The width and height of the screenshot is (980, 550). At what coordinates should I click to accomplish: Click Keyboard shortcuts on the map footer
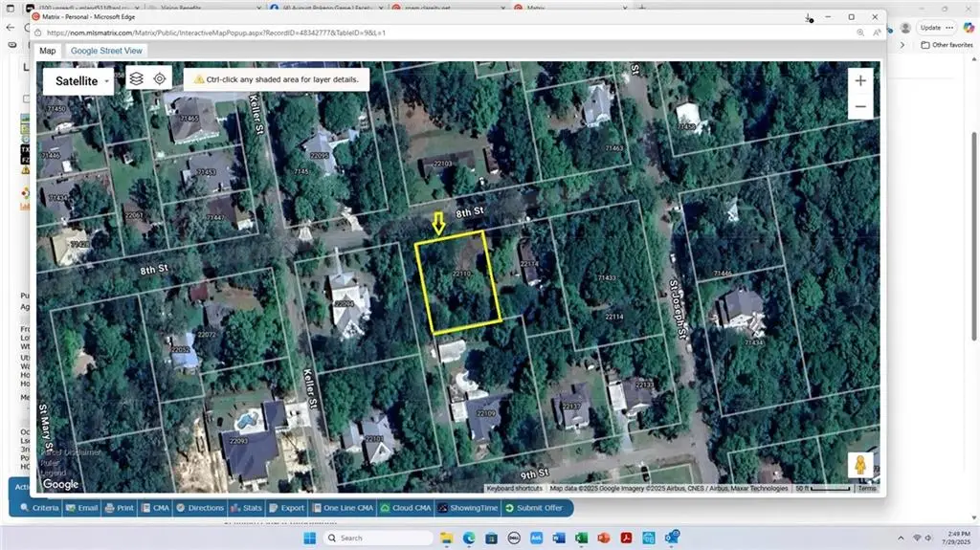(514, 488)
